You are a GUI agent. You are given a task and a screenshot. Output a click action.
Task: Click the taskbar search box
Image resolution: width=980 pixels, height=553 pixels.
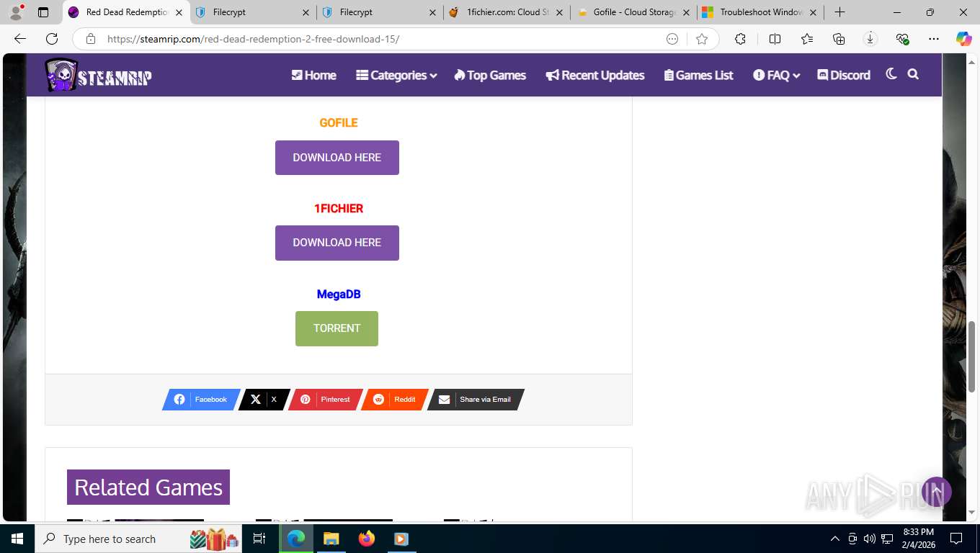pyautogui.click(x=140, y=539)
